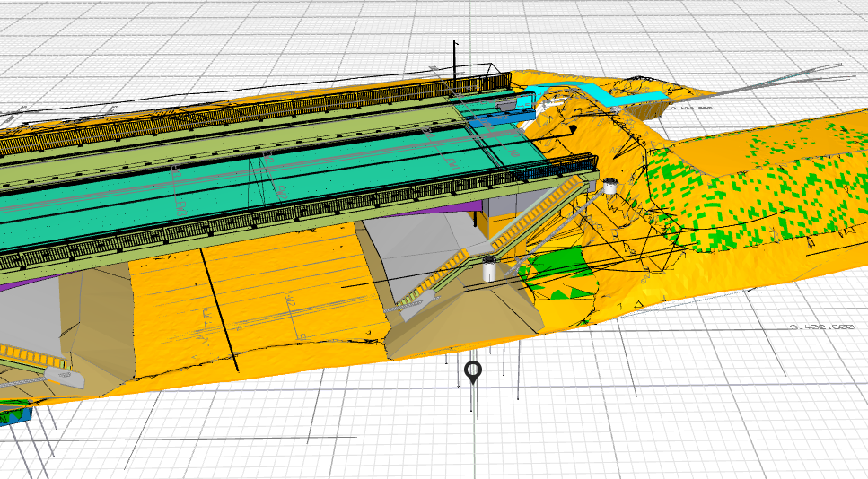Click the gray footing block at far left
868x479 pixels.
(65, 377)
